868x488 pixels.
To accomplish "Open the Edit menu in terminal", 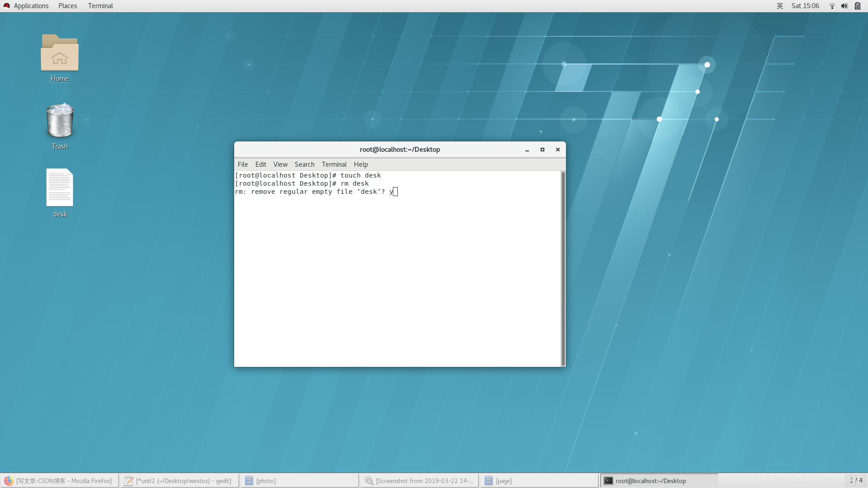I will (x=261, y=164).
